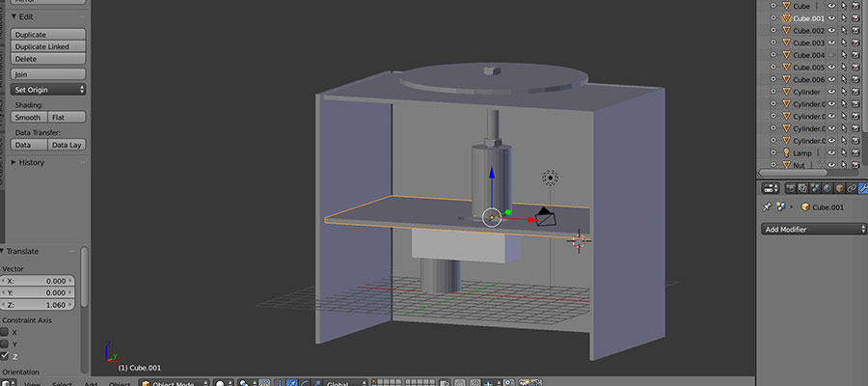Click the green Y-axis manipulator handle

click(x=508, y=212)
